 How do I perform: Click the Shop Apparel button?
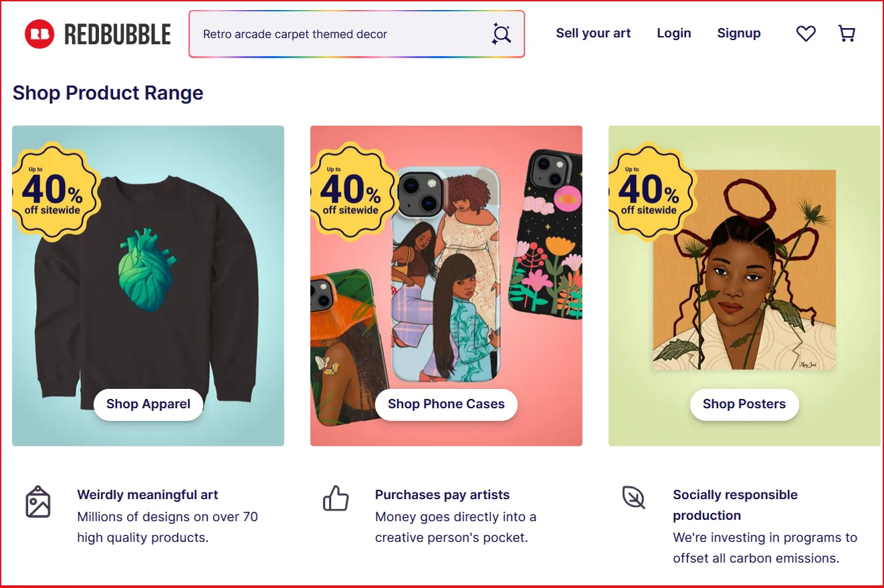(148, 404)
